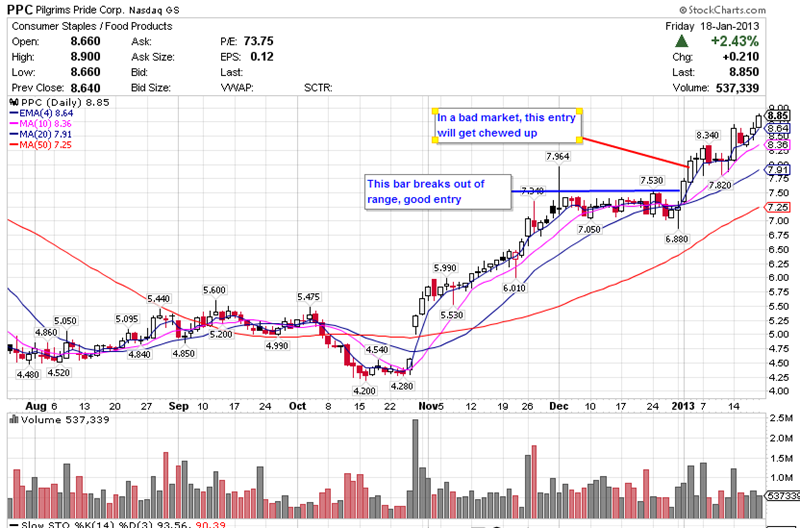
Task: Click the 8.340 price label
Action: pos(708,135)
